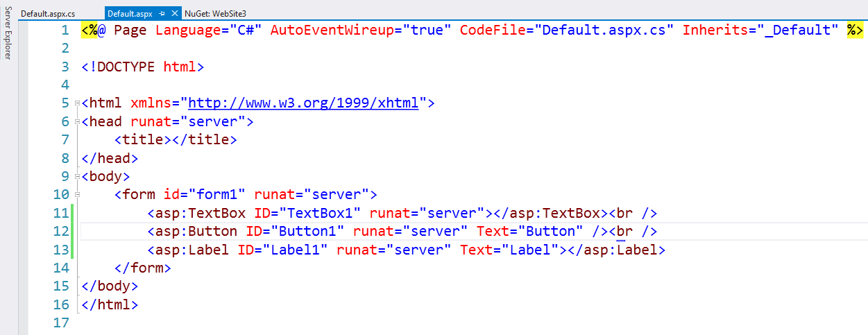Click the Language="C#" attribute

pyautogui.click(x=208, y=31)
